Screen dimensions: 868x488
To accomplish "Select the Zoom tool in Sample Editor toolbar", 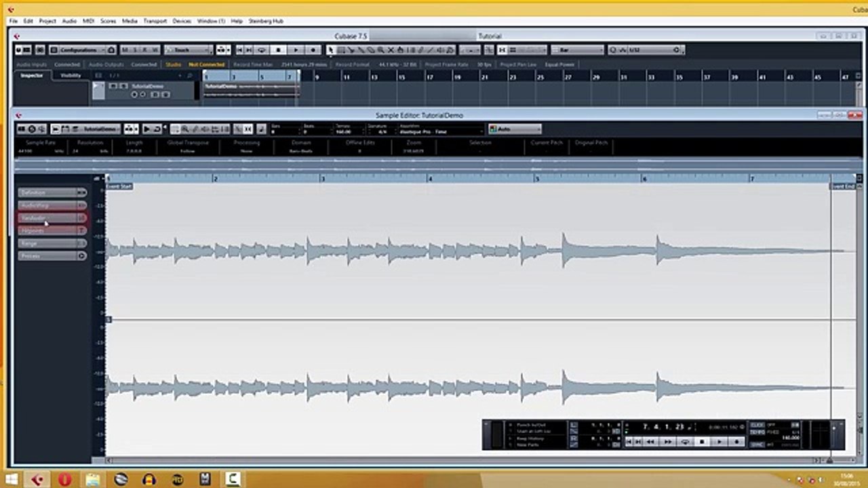I will pyautogui.click(x=185, y=129).
